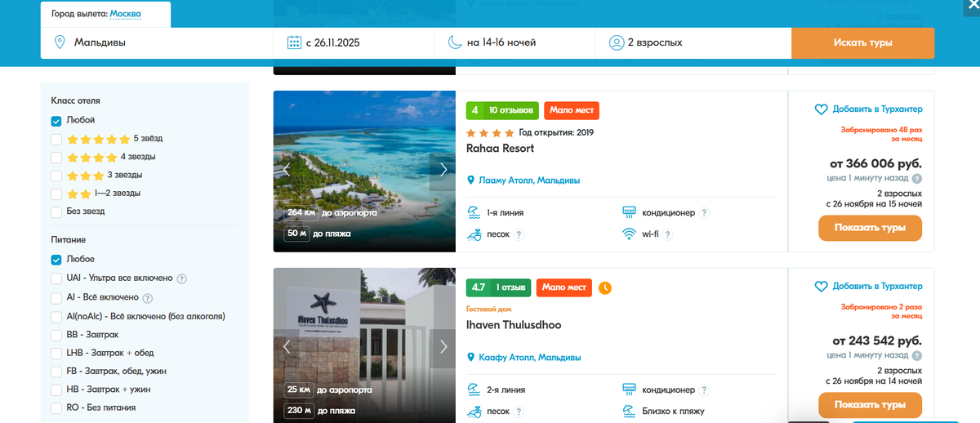The image size is (980, 423).
Task: Check the 4 звезды filter
Action: (x=56, y=157)
